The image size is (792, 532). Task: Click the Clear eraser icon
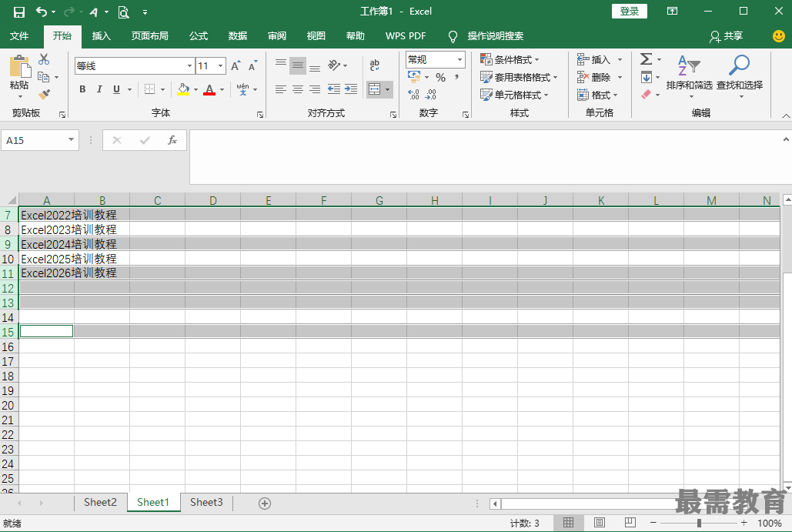[x=647, y=95]
